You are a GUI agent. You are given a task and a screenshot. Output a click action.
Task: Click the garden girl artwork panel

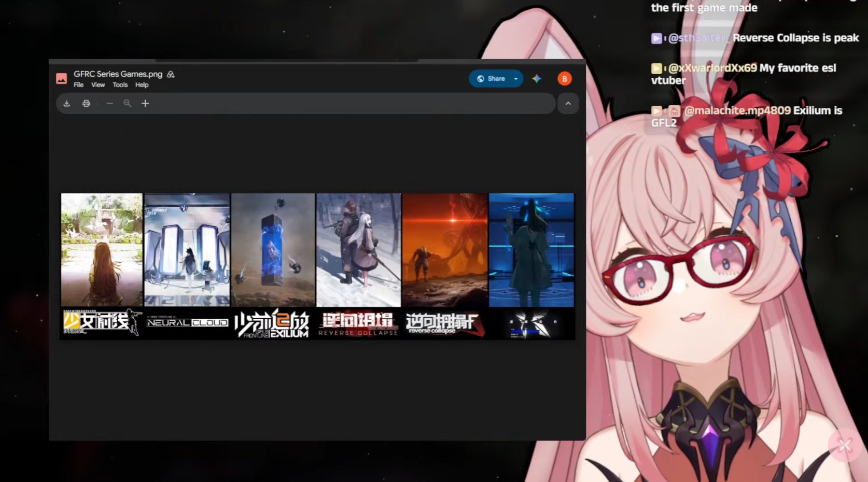[102, 250]
